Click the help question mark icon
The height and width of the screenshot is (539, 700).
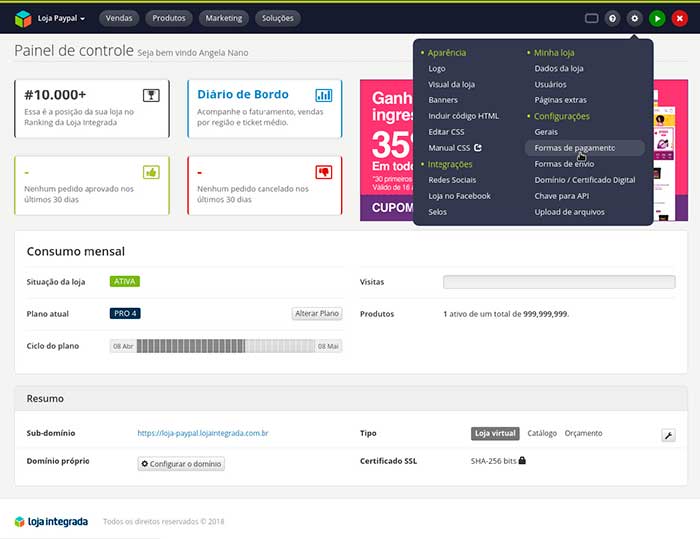coord(612,18)
